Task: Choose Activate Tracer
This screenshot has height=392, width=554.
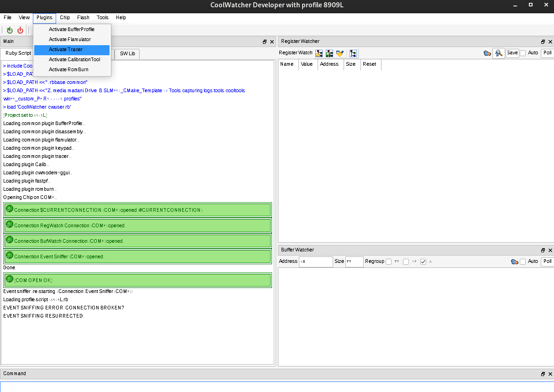Action: coord(72,49)
